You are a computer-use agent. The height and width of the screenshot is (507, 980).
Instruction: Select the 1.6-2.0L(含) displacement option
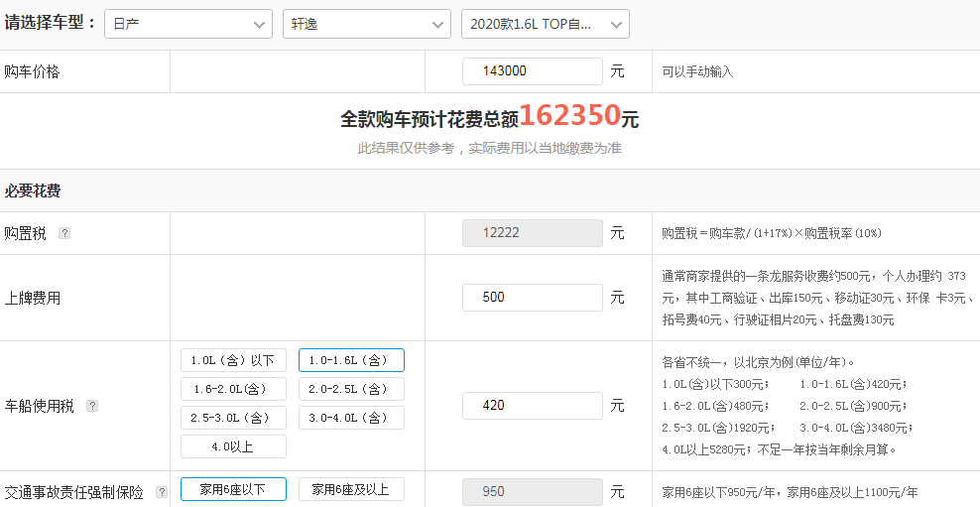[234, 389]
